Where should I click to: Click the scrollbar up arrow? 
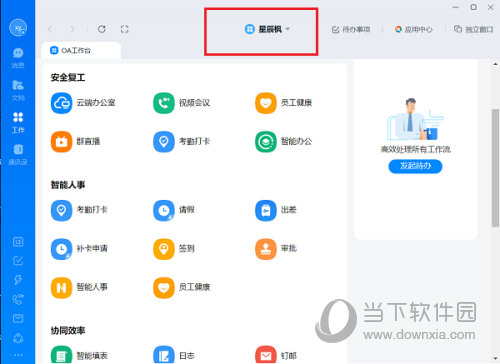[495, 64]
